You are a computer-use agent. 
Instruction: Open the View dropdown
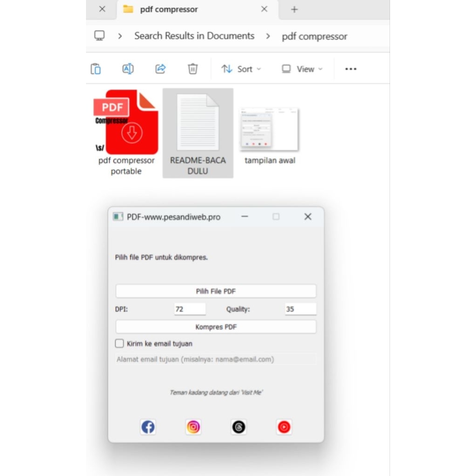[x=301, y=68]
